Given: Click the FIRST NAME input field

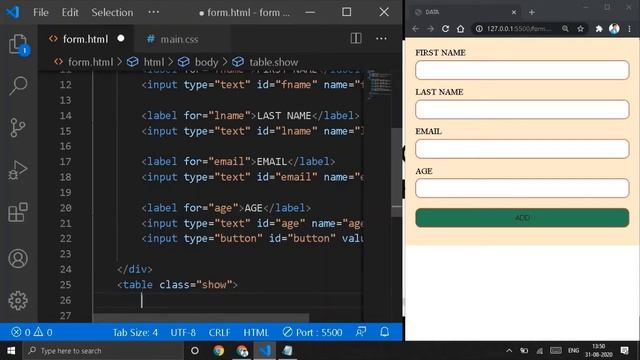Looking at the screenshot, I should point(522,70).
